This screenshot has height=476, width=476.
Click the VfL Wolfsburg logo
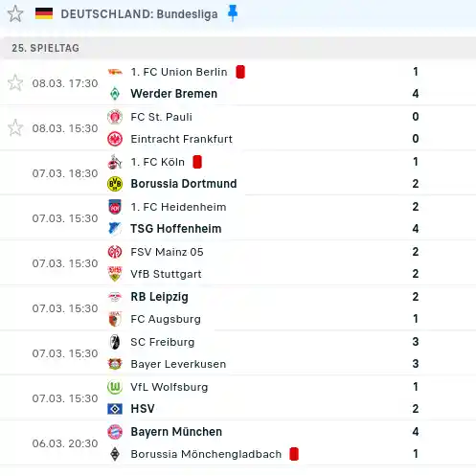point(115,387)
